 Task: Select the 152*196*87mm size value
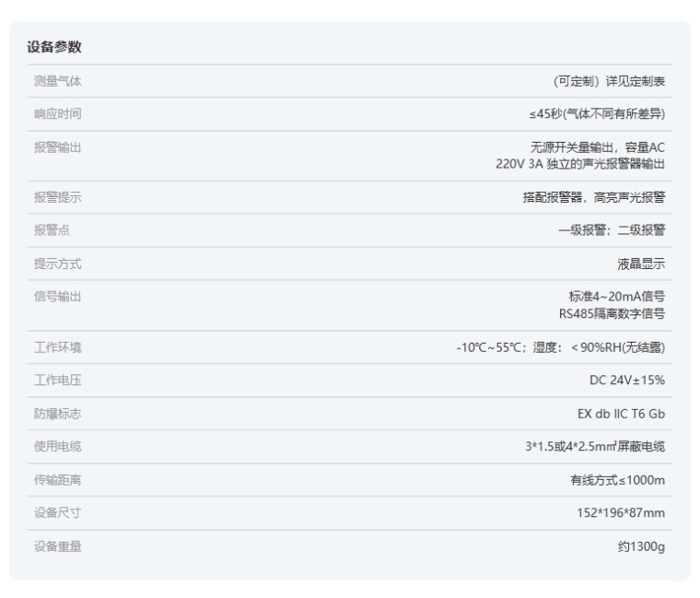[x=621, y=513]
